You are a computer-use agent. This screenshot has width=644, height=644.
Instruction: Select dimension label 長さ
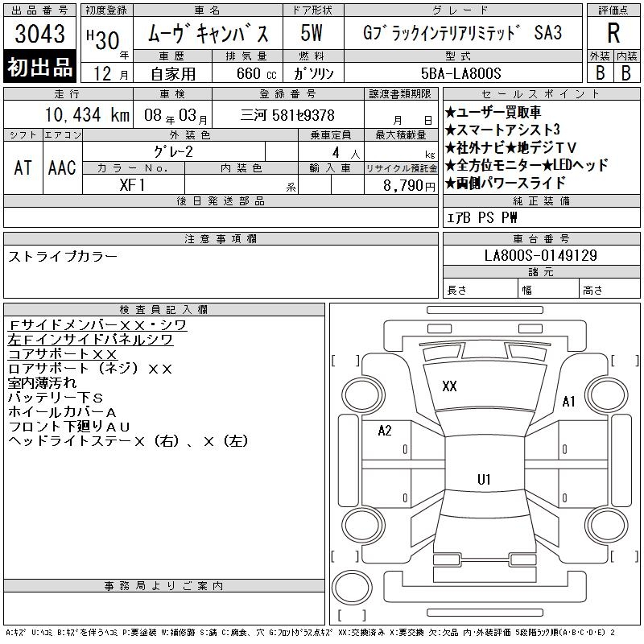(456, 291)
